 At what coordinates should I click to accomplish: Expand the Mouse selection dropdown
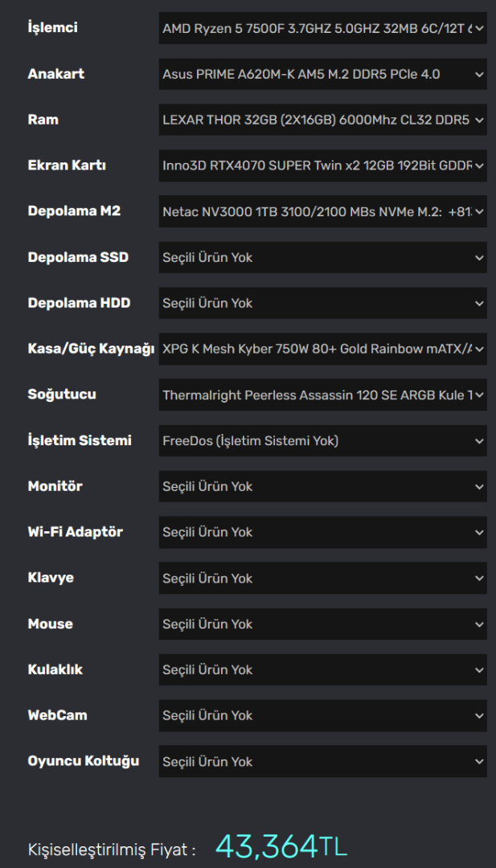[x=322, y=624]
